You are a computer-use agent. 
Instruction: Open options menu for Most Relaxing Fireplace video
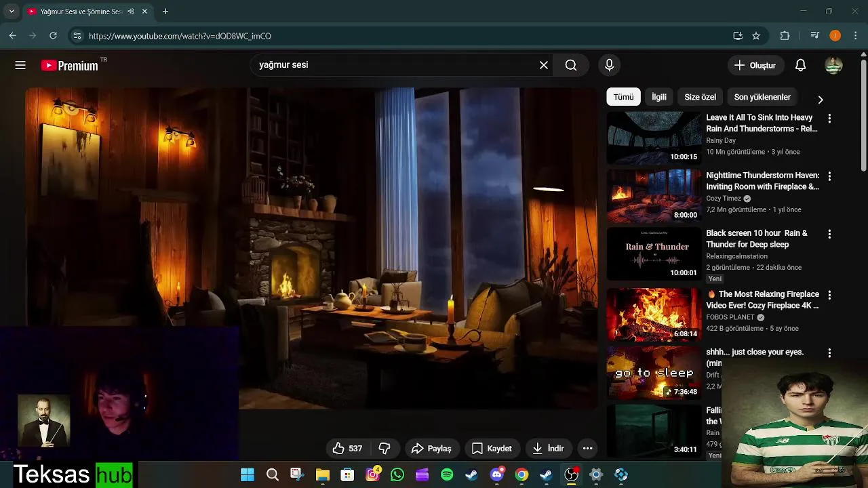[829, 295]
